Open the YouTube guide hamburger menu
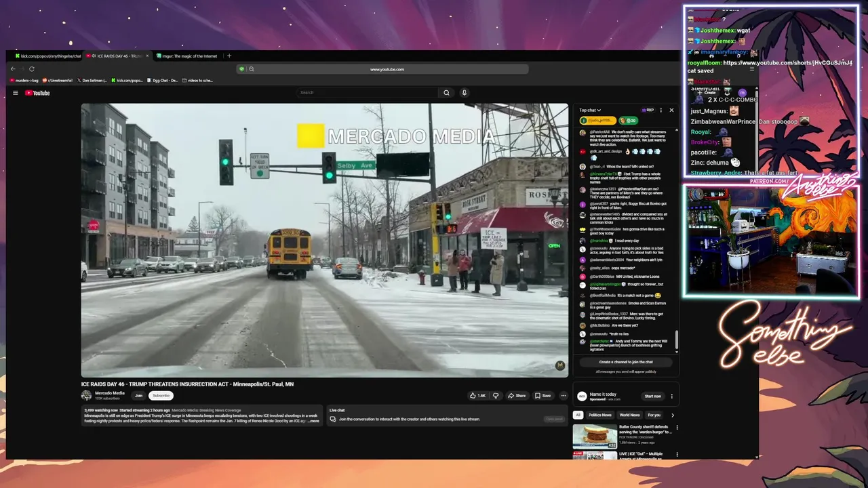 [15, 93]
